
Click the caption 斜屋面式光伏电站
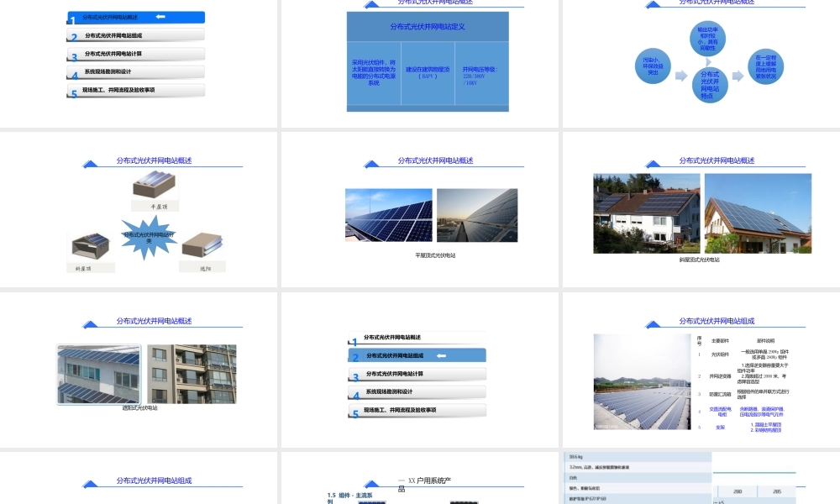coord(699,260)
